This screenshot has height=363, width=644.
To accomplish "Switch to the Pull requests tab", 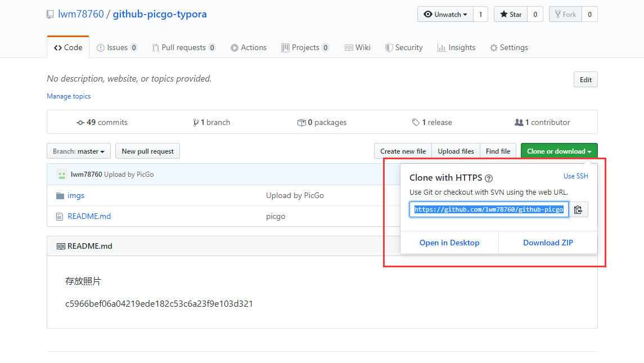I will click(183, 48).
